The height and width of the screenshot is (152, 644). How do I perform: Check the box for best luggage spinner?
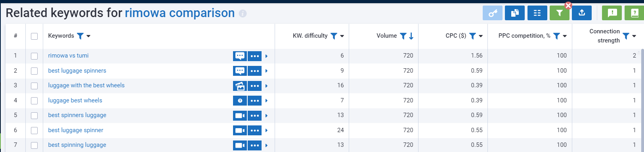[34, 131]
